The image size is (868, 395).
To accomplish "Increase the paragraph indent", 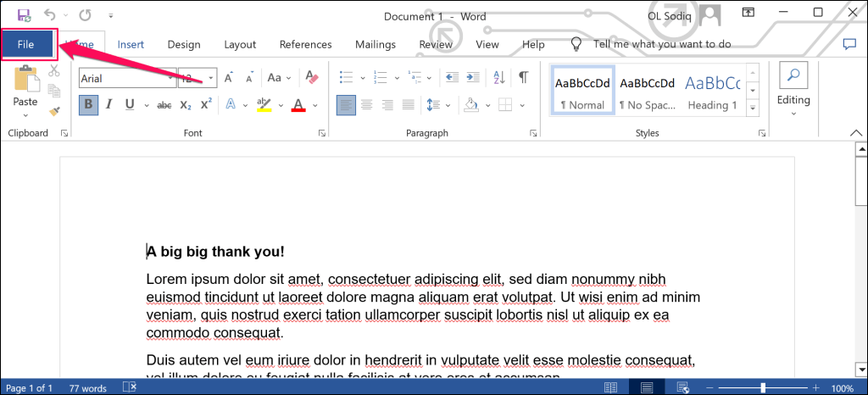I will click(x=473, y=77).
